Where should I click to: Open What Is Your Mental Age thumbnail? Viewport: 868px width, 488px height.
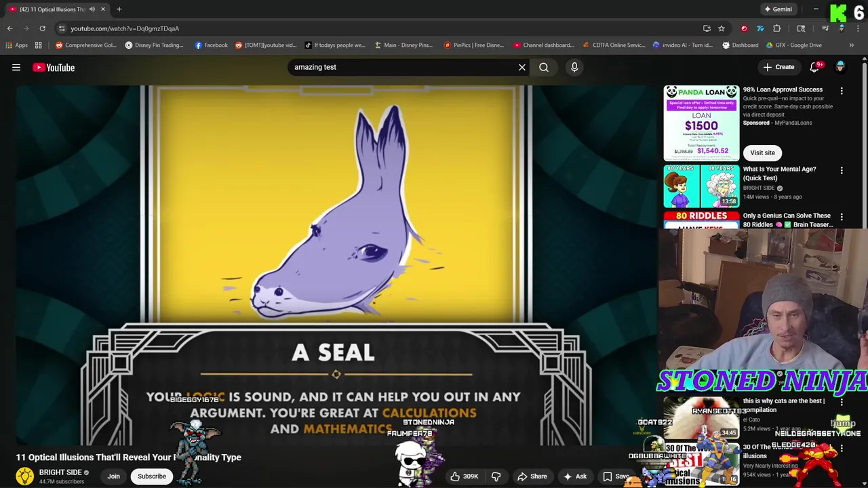(701, 186)
